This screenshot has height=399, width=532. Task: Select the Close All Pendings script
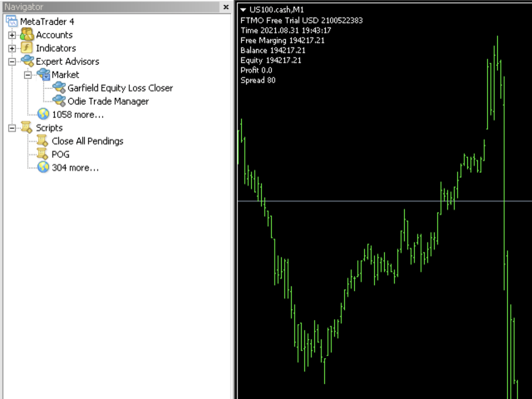87,141
